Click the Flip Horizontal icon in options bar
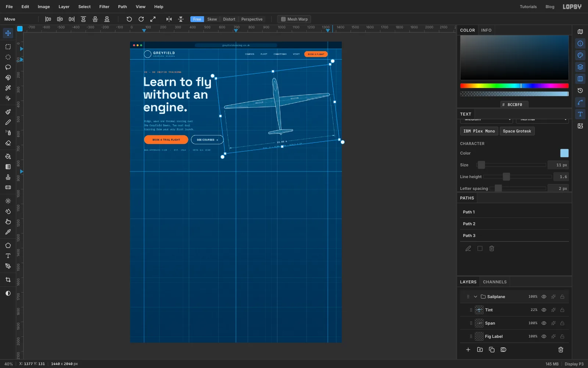Screen dimensions: 588x368 point(169,19)
